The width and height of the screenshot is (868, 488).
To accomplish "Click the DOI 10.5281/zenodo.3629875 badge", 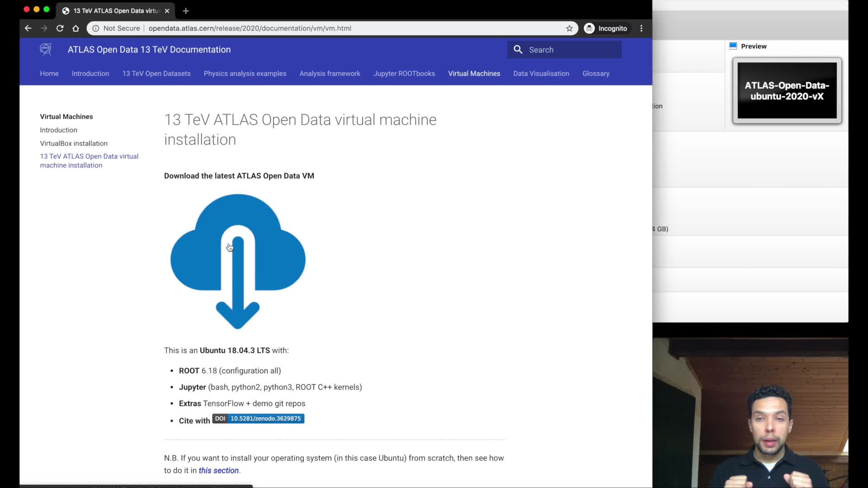I will (x=258, y=418).
